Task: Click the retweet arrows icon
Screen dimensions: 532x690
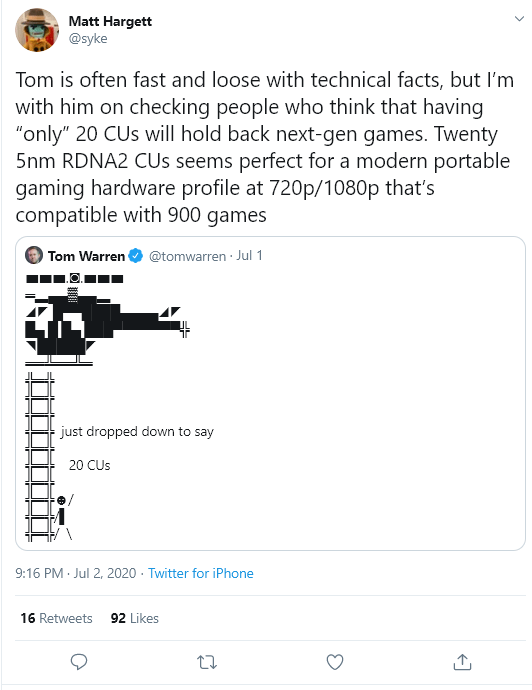Action: pyautogui.click(x=207, y=662)
